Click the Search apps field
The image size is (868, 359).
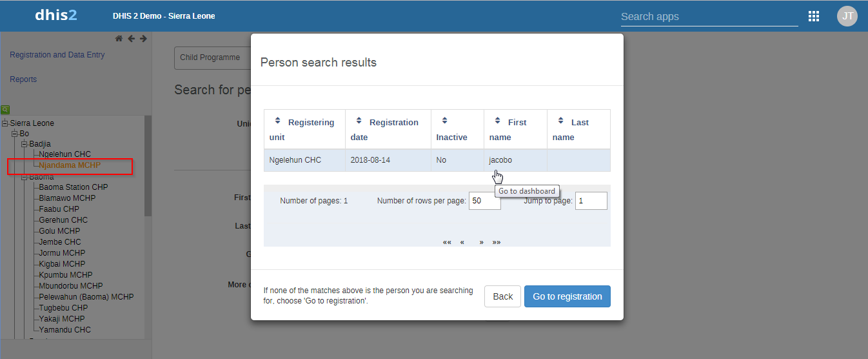pos(709,17)
